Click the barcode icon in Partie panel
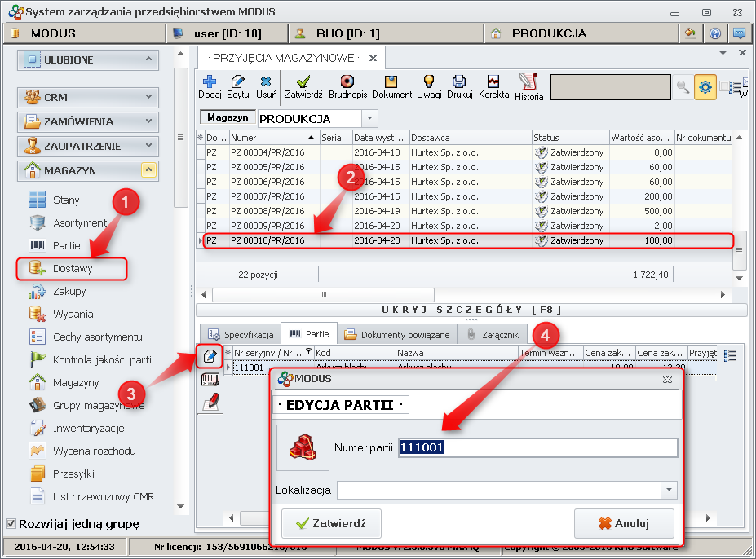The height and width of the screenshot is (559, 756). pyautogui.click(x=210, y=380)
